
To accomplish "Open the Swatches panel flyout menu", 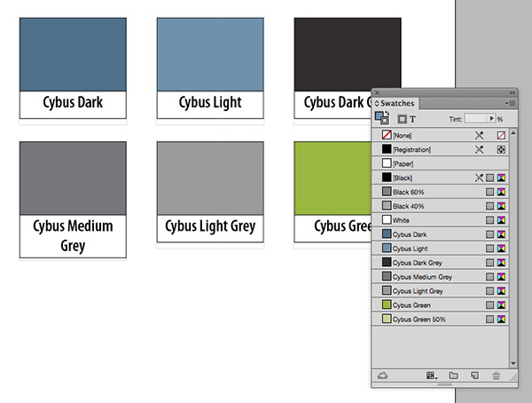I will [x=511, y=103].
